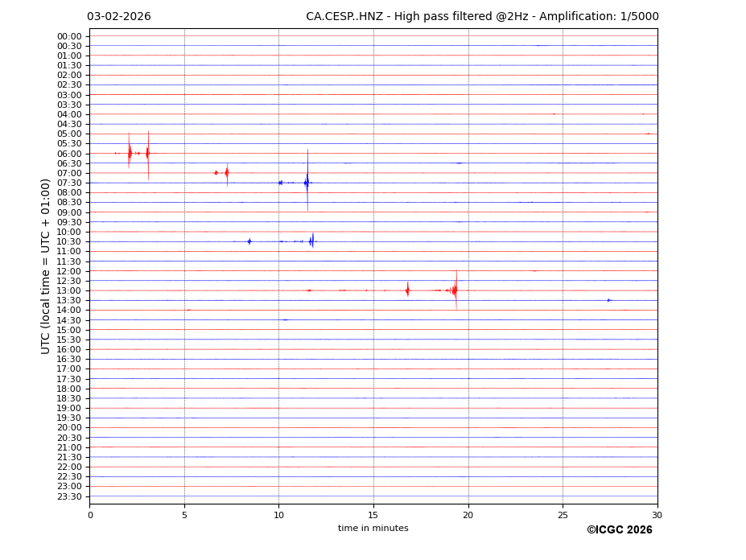Click the small blue event near minute 27.5 at 13:30

[x=608, y=300]
